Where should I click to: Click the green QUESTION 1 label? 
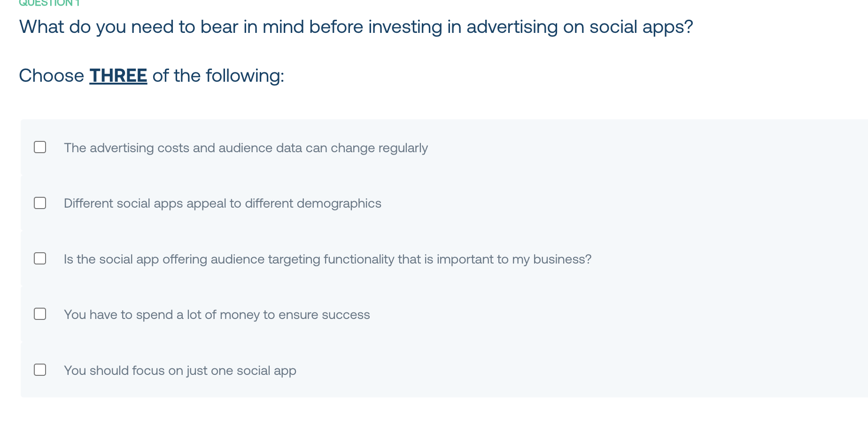49,3
